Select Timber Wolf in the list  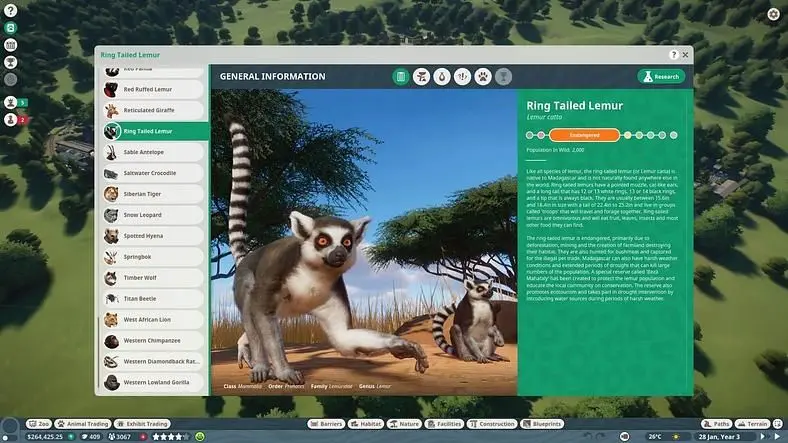[154, 278]
